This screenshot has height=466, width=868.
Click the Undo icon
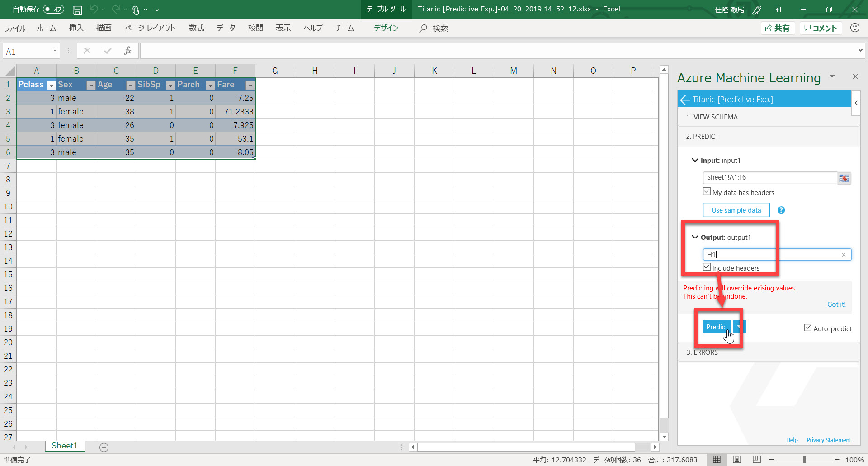click(94, 9)
